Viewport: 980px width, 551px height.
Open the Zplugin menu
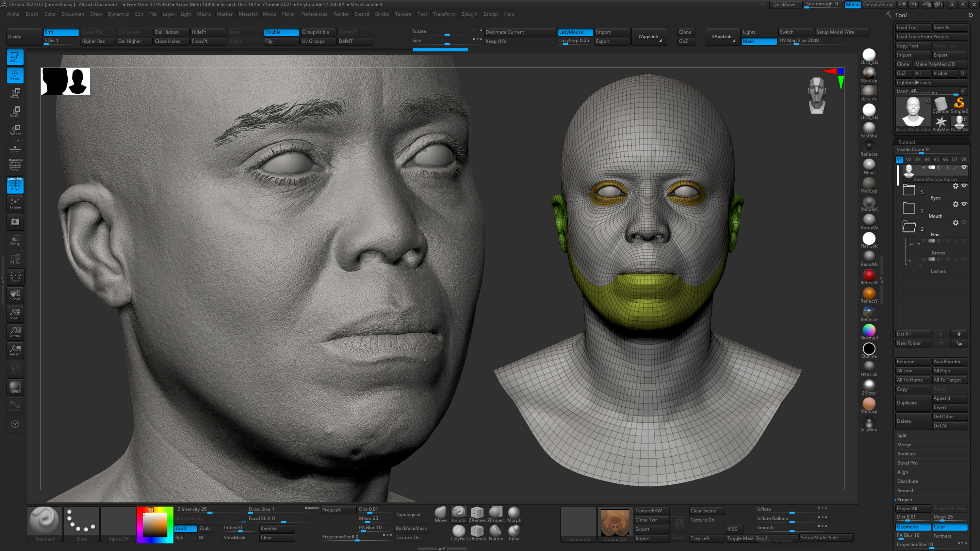pos(469,14)
